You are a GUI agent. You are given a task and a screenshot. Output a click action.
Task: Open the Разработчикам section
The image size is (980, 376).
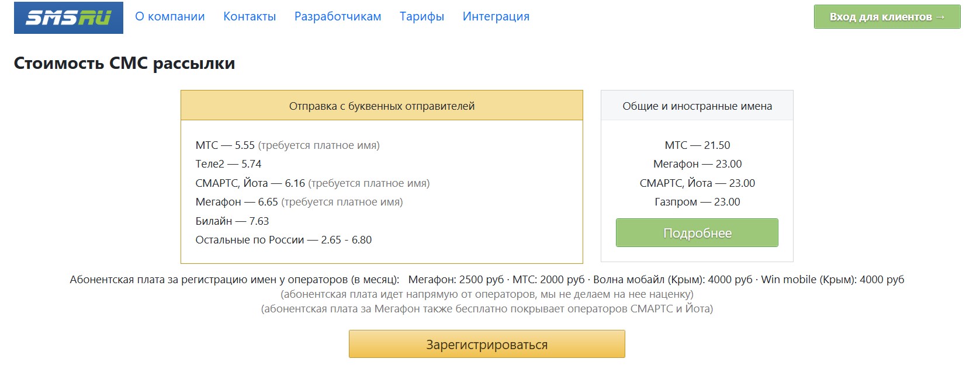pyautogui.click(x=338, y=16)
